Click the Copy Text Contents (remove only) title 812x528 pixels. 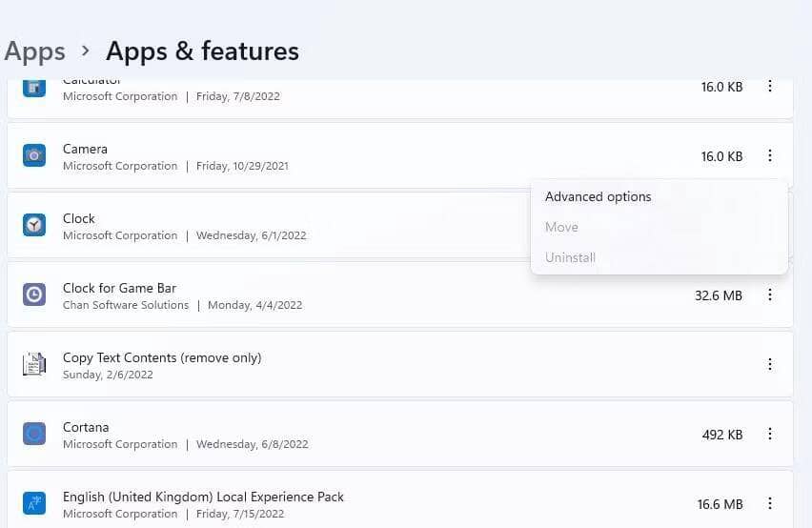(x=162, y=357)
